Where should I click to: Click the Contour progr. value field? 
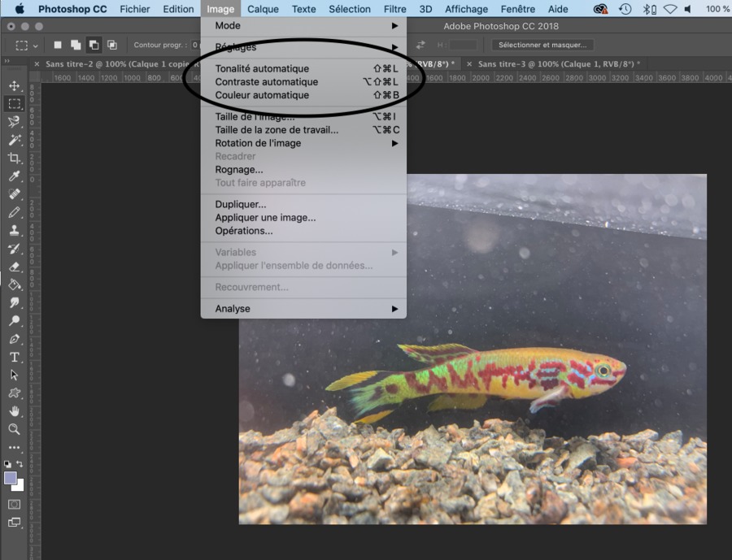click(x=195, y=45)
